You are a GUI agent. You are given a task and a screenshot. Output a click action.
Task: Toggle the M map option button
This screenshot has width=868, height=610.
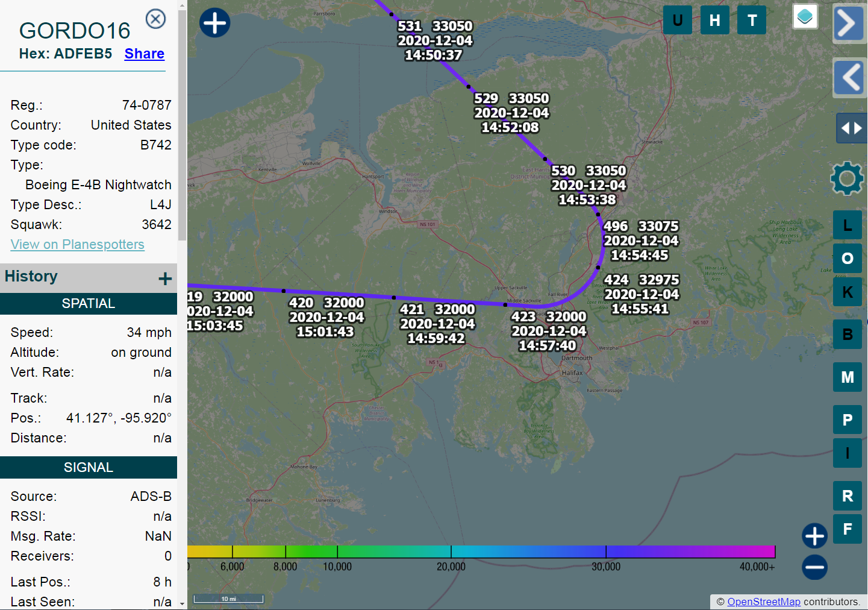[848, 377]
